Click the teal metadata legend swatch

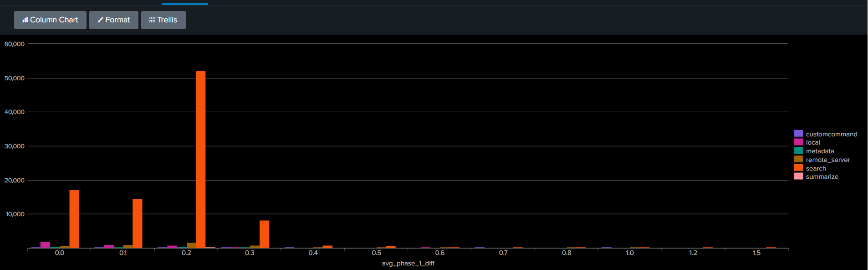(798, 151)
